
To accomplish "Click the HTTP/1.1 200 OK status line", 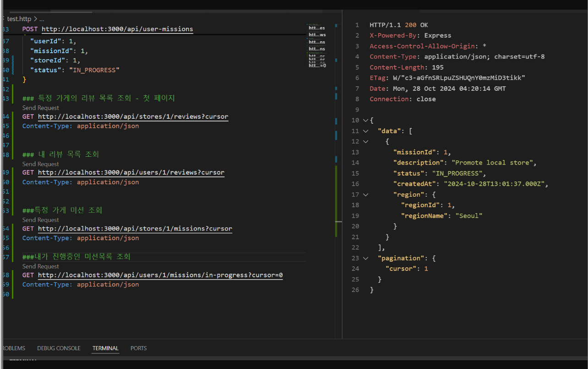I will (x=399, y=25).
